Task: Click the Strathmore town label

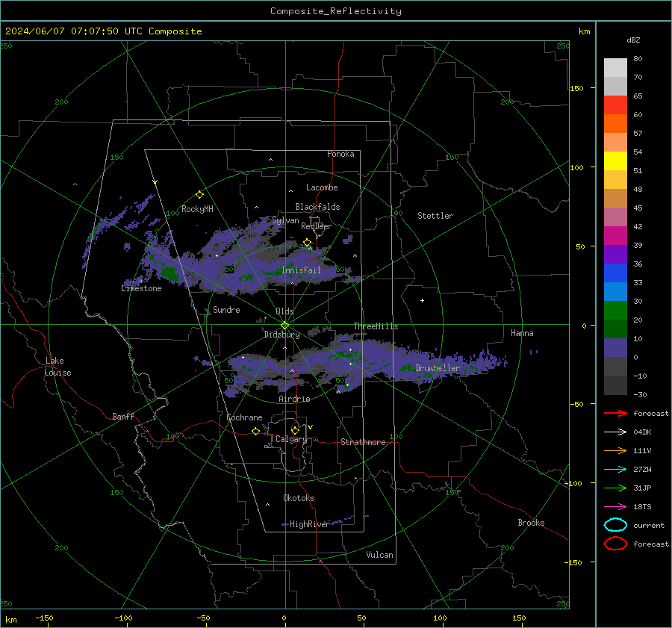Action: point(363,442)
